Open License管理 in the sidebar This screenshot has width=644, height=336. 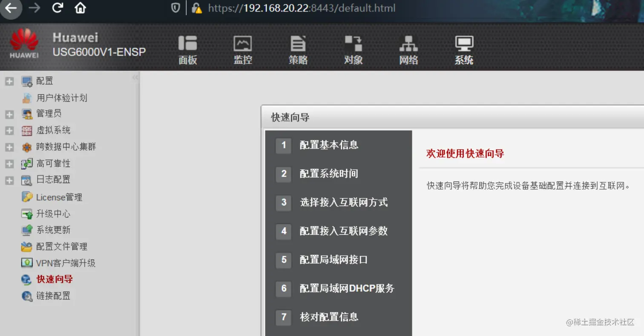[x=59, y=197]
